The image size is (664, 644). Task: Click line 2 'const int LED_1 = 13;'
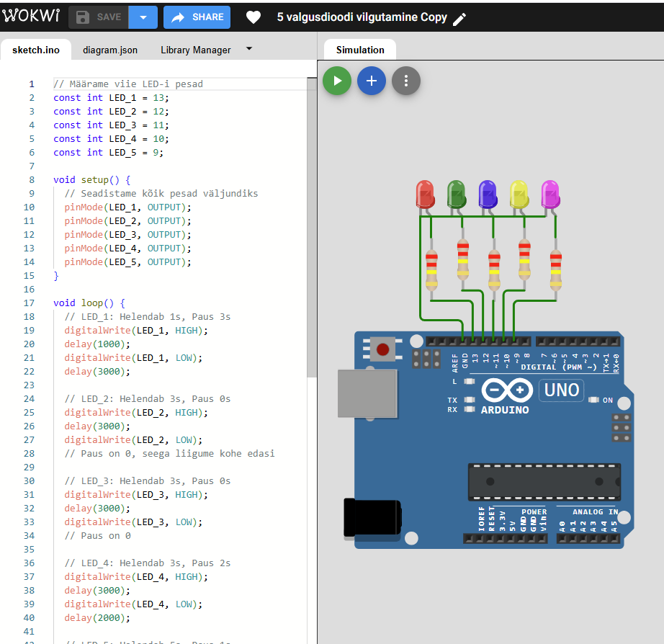pyautogui.click(x=111, y=98)
